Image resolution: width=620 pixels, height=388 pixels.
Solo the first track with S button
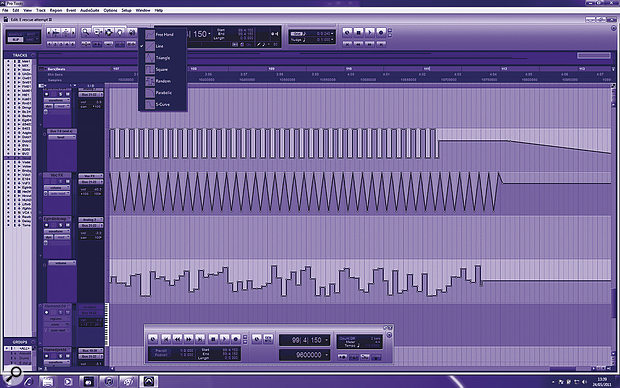[60, 94]
